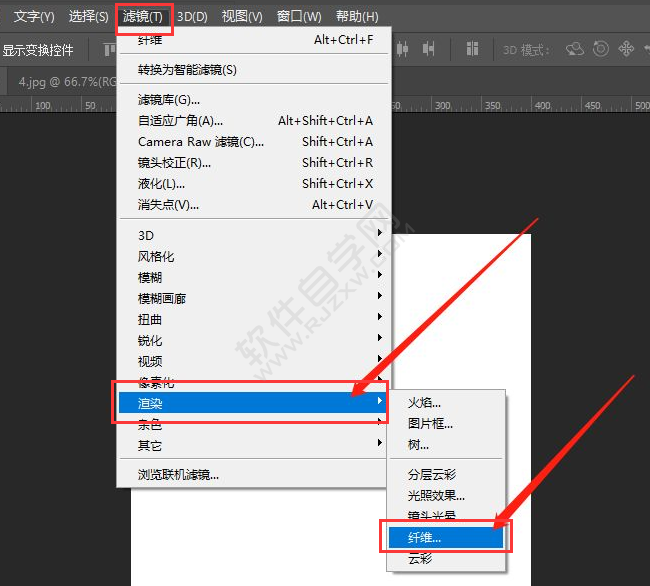Image resolution: width=650 pixels, height=586 pixels.
Task: Expand the 扭曲 submenu
Action: (254, 320)
